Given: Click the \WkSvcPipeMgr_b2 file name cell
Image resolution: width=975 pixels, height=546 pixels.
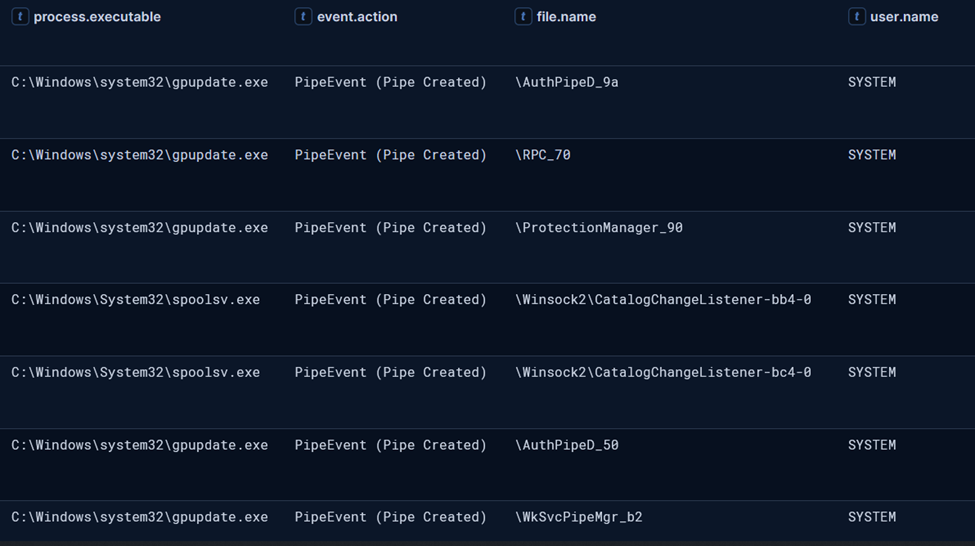Looking at the screenshot, I should coord(578,517).
